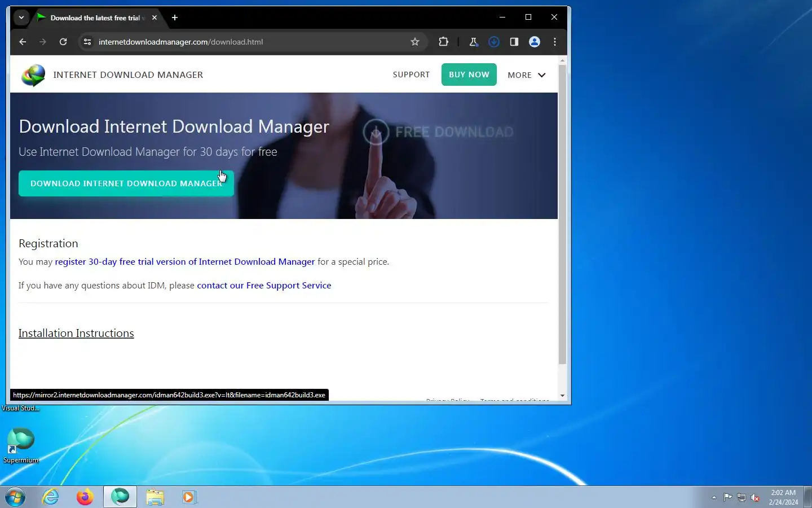Image resolution: width=812 pixels, height=508 pixels.
Task: Open the tab search dropdown arrow
Action: click(21, 17)
